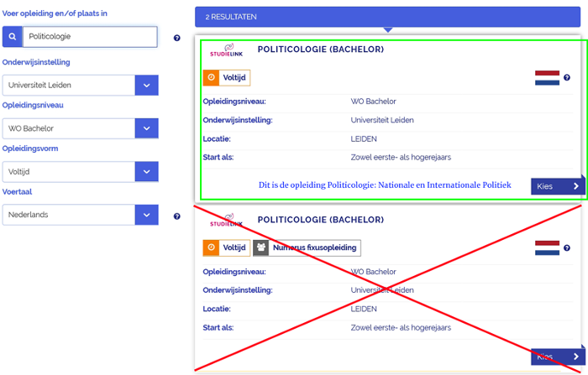Viewport: 588px width, 375px height.
Task: Click LEIDEN location value in first result
Action: pos(364,139)
